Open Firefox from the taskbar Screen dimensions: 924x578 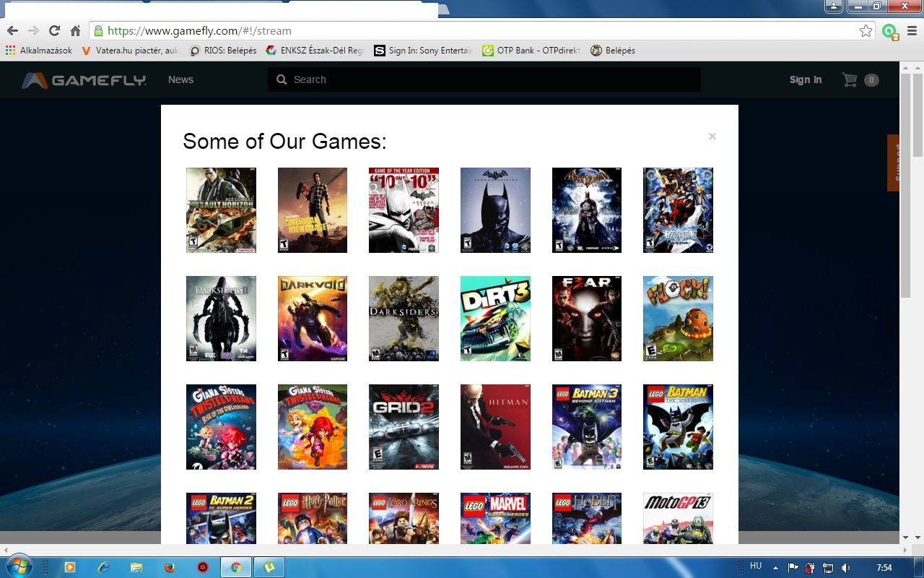pyautogui.click(x=170, y=567)
